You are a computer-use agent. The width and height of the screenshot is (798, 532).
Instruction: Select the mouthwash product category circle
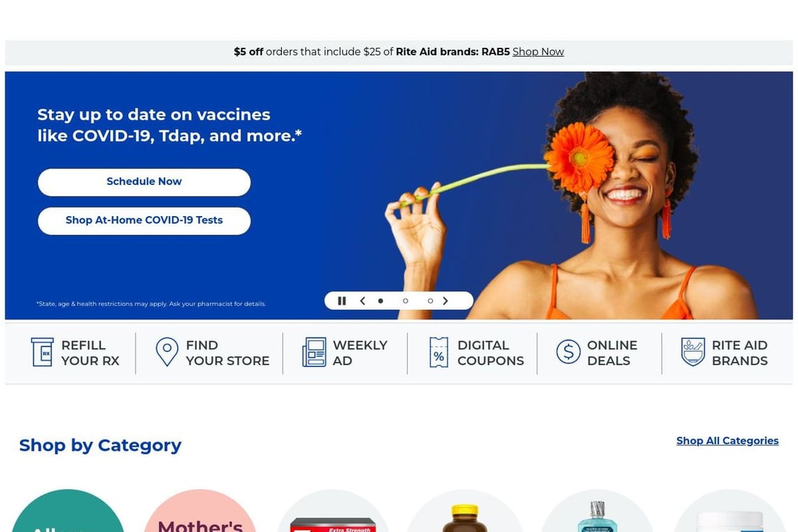click(x=597, y=511)
